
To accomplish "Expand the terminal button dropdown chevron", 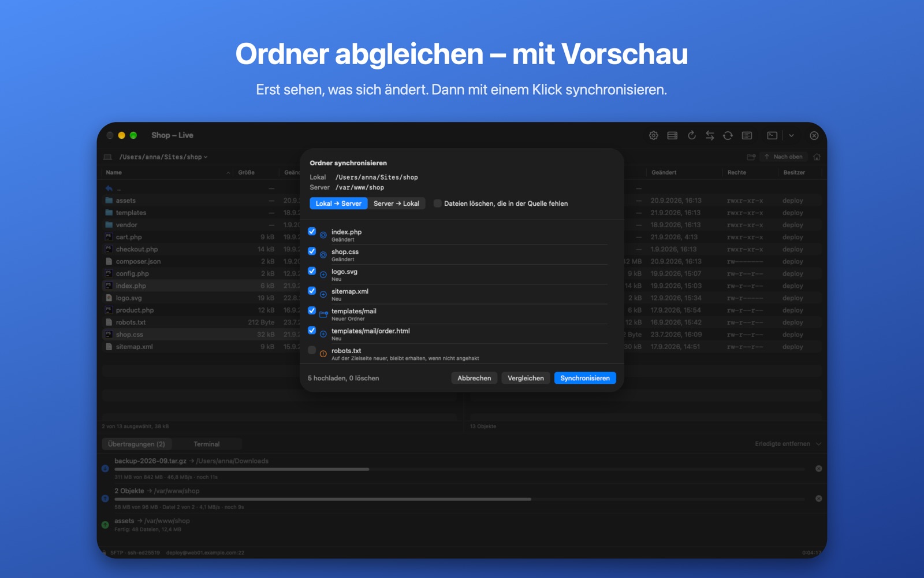I will (x=791, y=135).
